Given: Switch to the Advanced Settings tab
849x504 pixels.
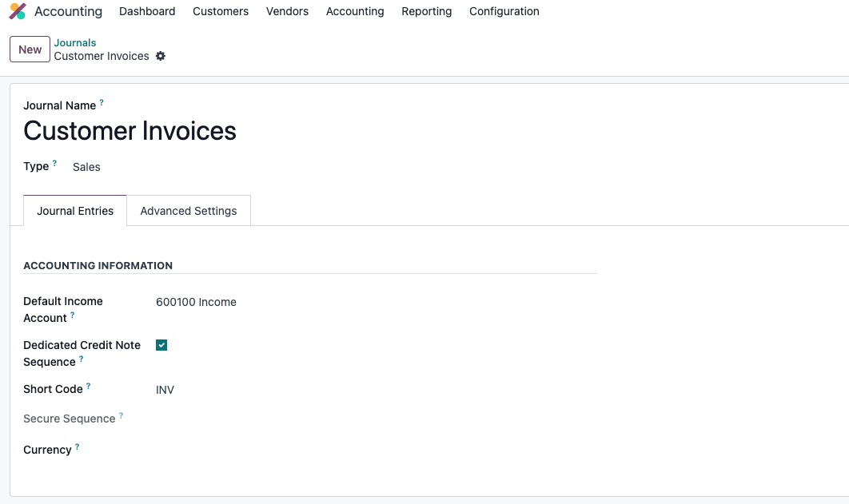Looking at the screenshot, I should click(x=189, y=211).
